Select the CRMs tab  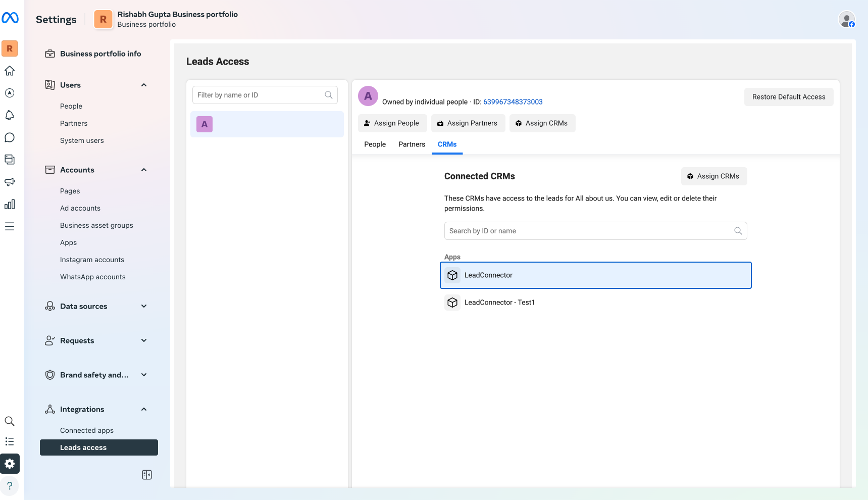coord(447,144)
